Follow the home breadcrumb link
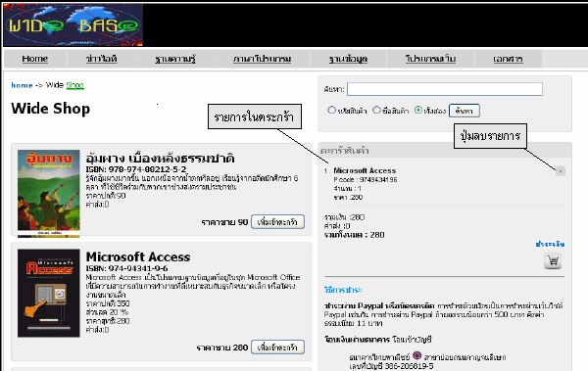Viewport: 588px width, 371px height. 22,85
